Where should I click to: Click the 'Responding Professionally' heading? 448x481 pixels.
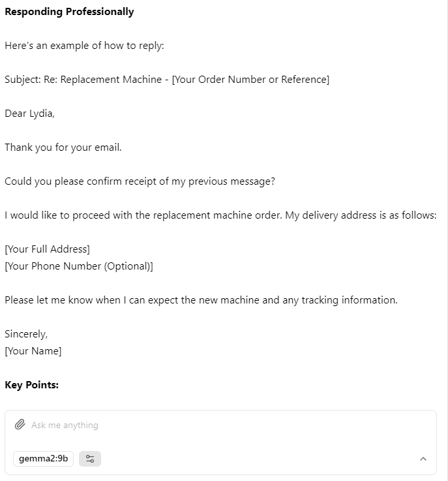tap(69, 12)
